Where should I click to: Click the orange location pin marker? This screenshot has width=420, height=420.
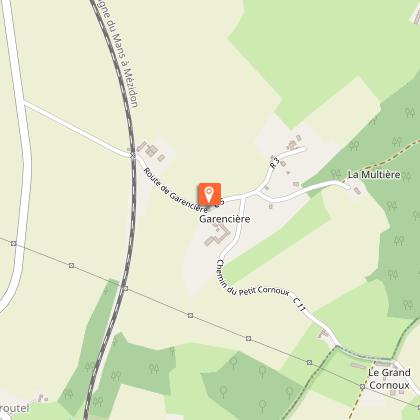(210, 194)
